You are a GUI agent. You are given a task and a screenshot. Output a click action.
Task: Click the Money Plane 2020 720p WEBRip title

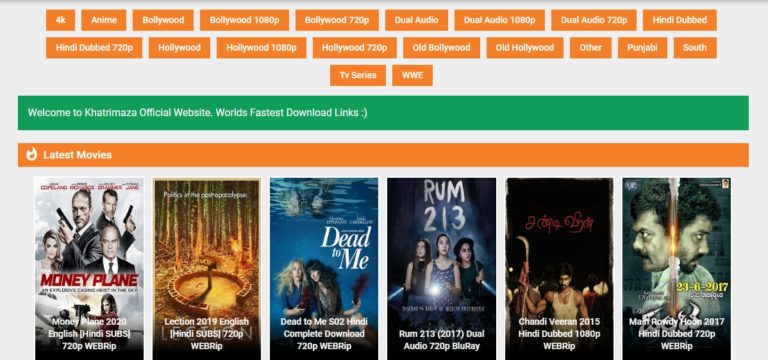(x=89, y=334)
